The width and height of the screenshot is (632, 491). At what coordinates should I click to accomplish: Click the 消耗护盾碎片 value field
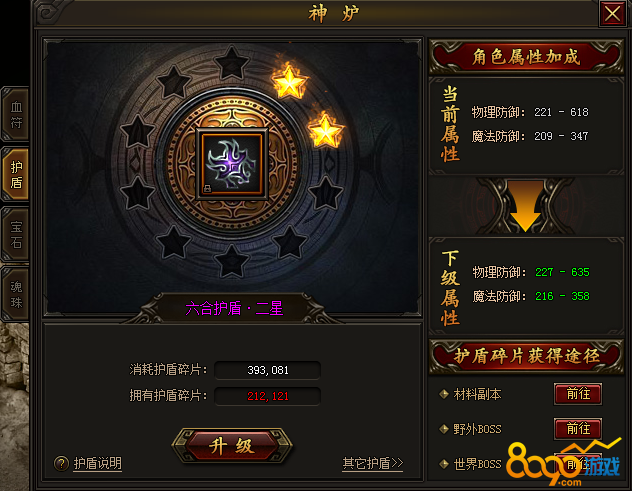(268, 370)
